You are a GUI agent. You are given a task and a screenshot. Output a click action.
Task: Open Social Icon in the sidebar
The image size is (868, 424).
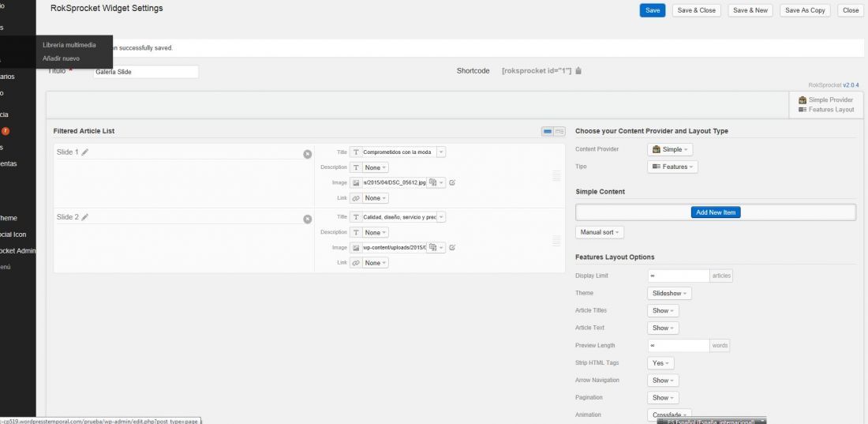tap(13, 235)
